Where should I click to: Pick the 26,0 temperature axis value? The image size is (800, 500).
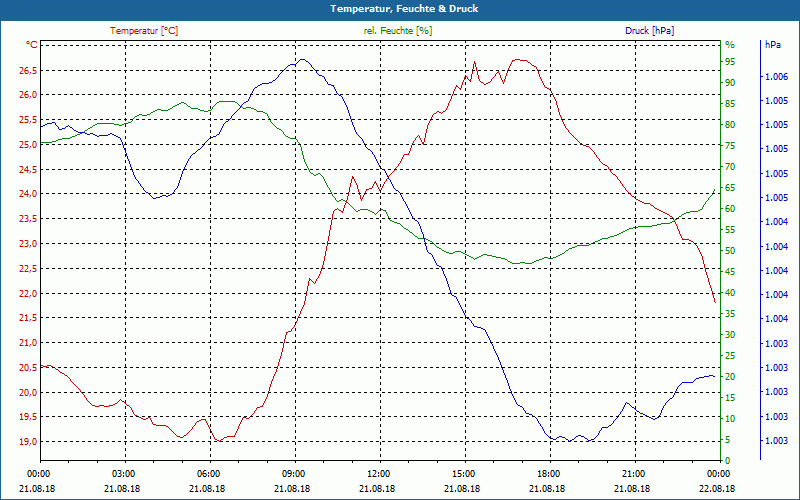tap(28, 95)
